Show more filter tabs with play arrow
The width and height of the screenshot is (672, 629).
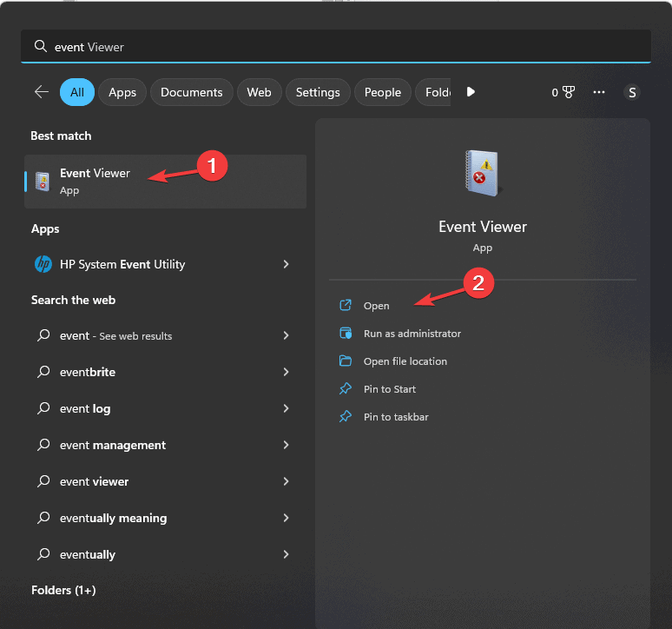click(x=471, y=92)
